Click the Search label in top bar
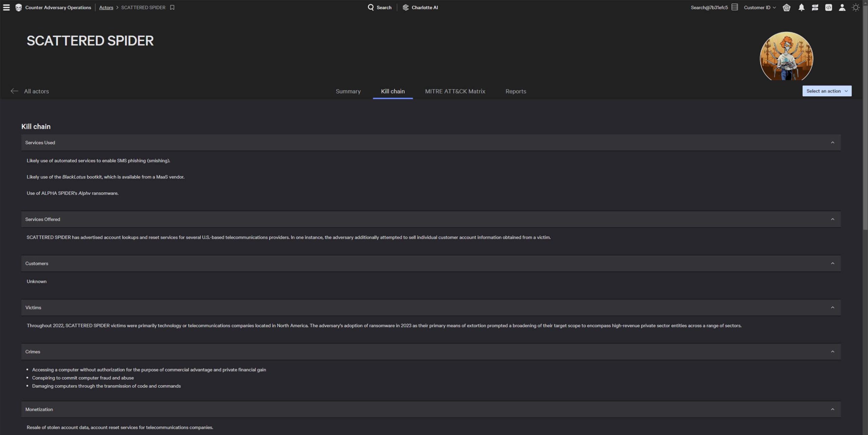The width and height of the screenshot is (868, 435). (x=384, y=7)
